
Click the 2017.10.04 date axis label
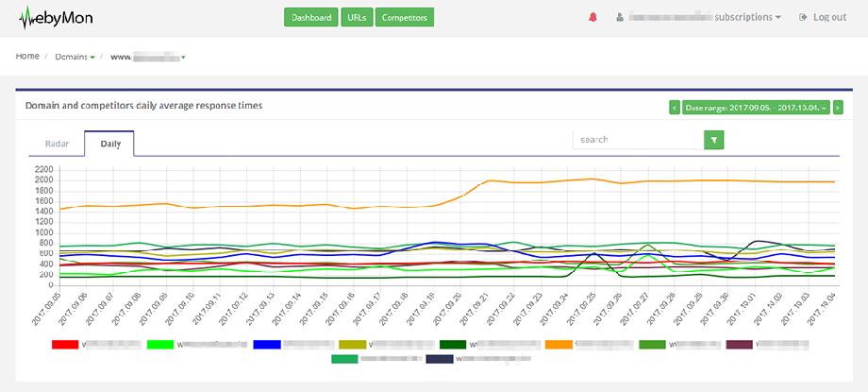point(824,309)
